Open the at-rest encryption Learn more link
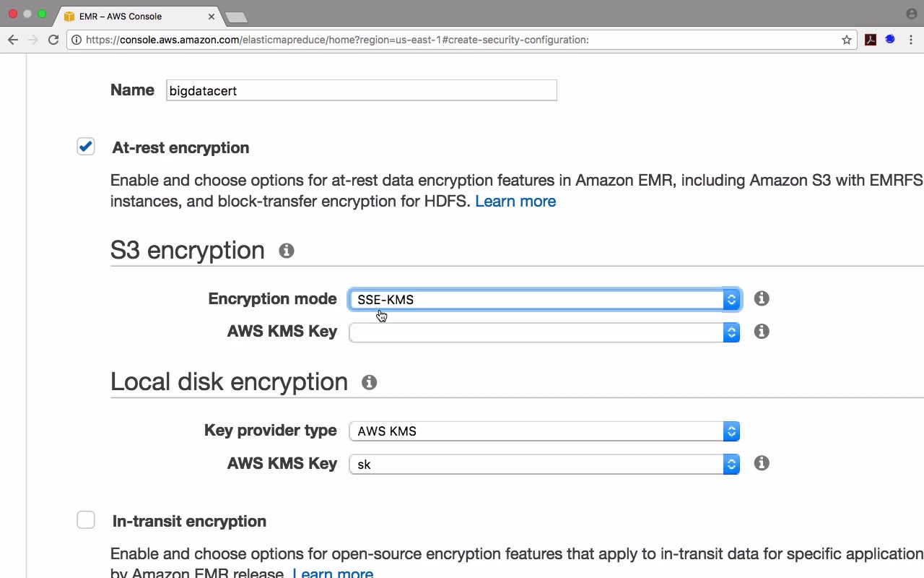The width and height of the screenshot is (924, 578). click(x=515, y=201)
